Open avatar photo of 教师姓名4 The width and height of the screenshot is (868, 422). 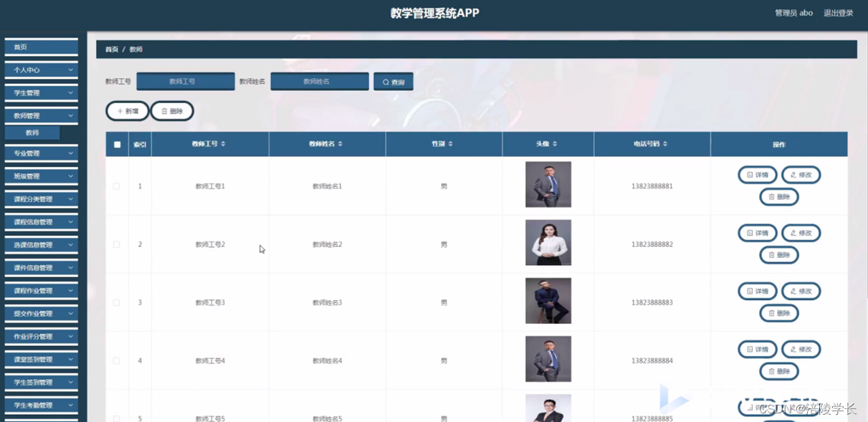(548, 358)
